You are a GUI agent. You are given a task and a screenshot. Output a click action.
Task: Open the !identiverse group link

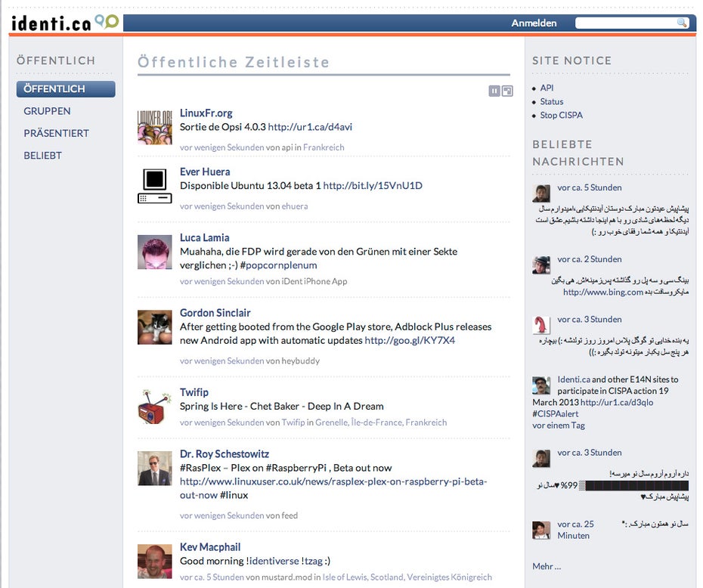(x=274, y=561)
